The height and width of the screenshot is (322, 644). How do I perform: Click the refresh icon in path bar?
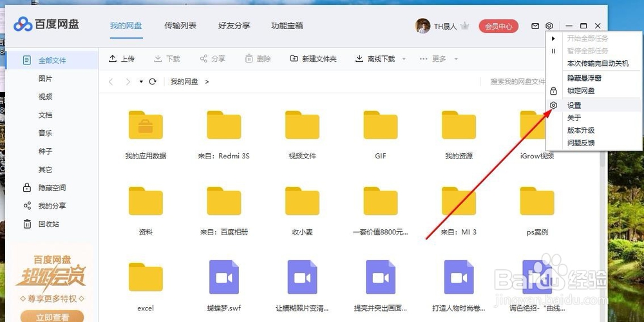pos(153,82)
